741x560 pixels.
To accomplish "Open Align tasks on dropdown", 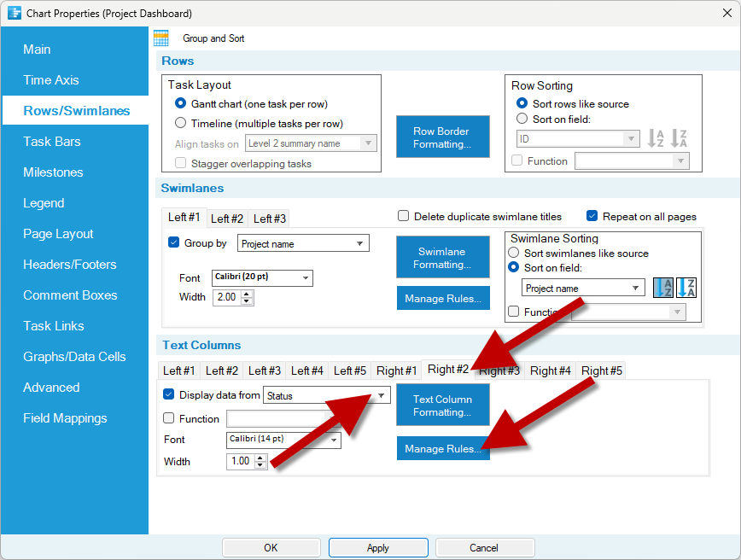I will [311, 143].
